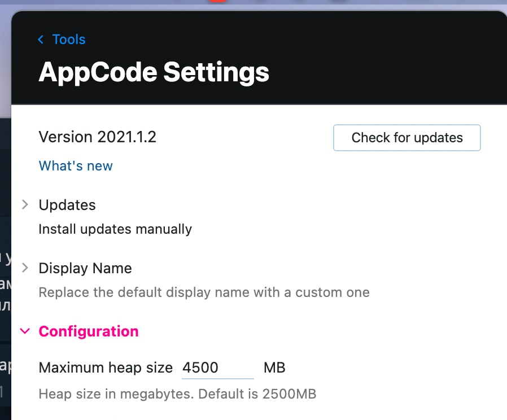This screenshot has width=507, height=420.
Task: Click the Install updates manually text
Action: click(115, 229)
